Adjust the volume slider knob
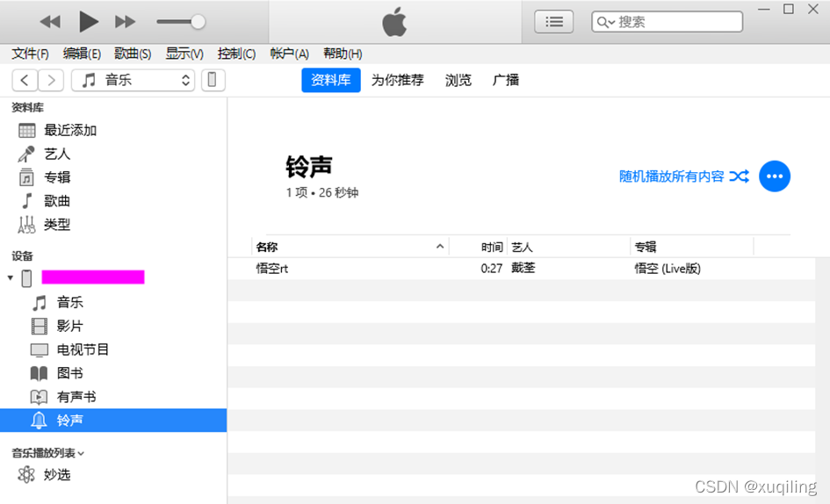Image resolution: width=830 pixels, height=504 pixels. click(198, 22)
